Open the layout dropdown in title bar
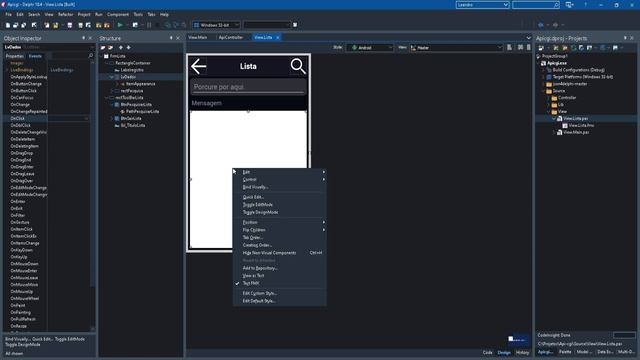The width and height of the screenshot is (640, 360). click(x=506, y=4)
